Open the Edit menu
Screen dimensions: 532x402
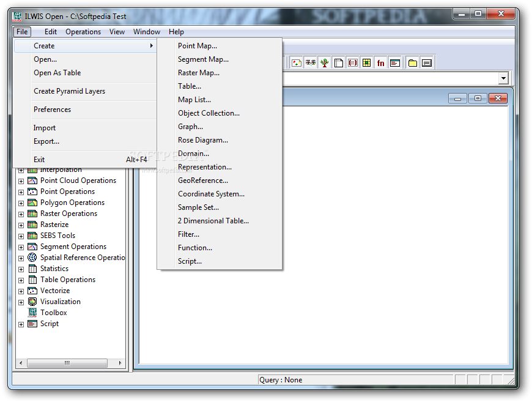(51, 32)
